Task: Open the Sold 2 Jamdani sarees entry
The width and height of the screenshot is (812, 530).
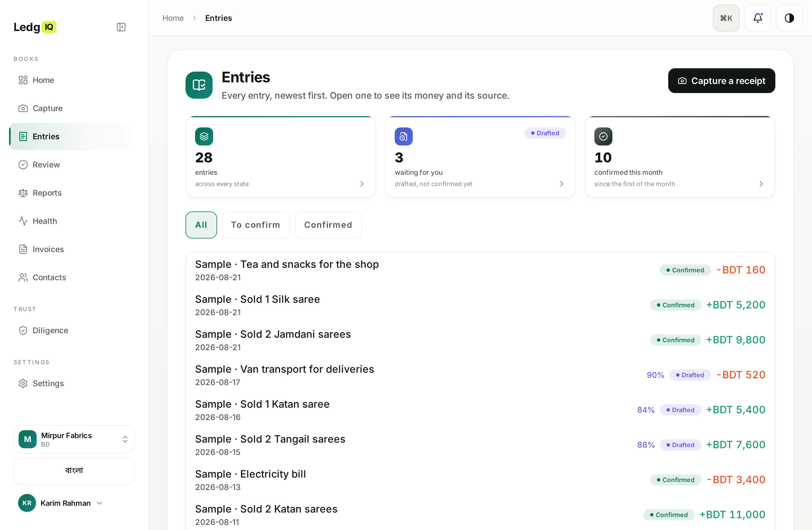Action: point(480,340)
